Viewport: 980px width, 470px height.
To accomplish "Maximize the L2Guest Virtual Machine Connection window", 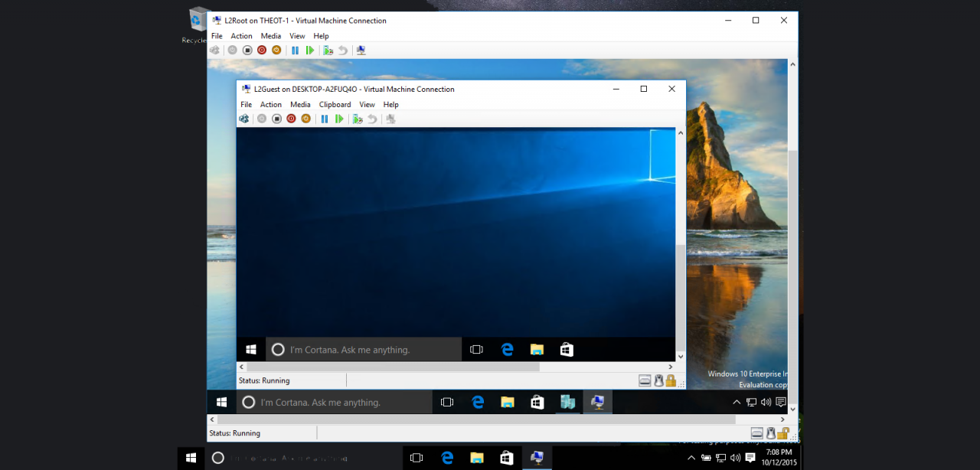I will (644, 89).
